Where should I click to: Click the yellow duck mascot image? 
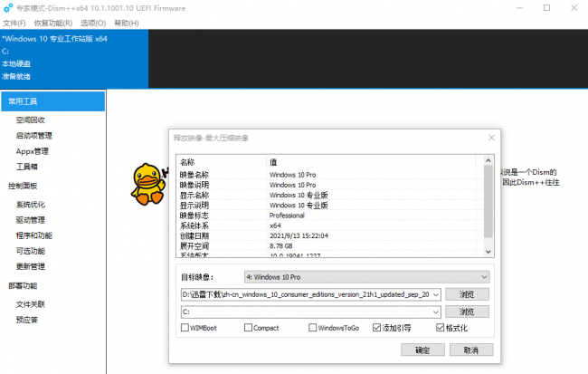click(148, 184)
